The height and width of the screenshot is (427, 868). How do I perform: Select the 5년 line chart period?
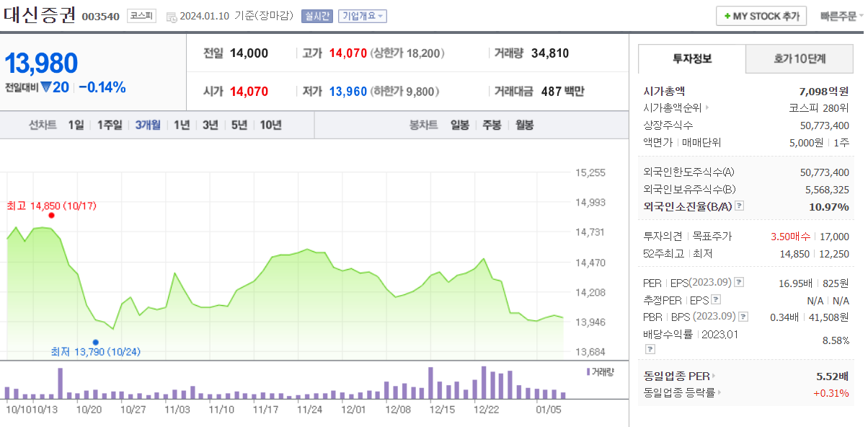coord(239,125)
